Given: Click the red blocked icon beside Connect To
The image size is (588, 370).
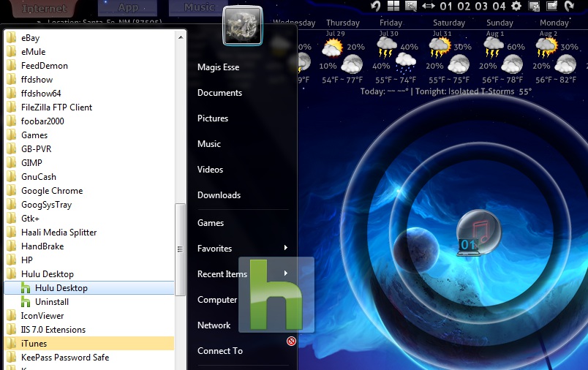Looking at the screenshot, I should [x=291, y=341].
